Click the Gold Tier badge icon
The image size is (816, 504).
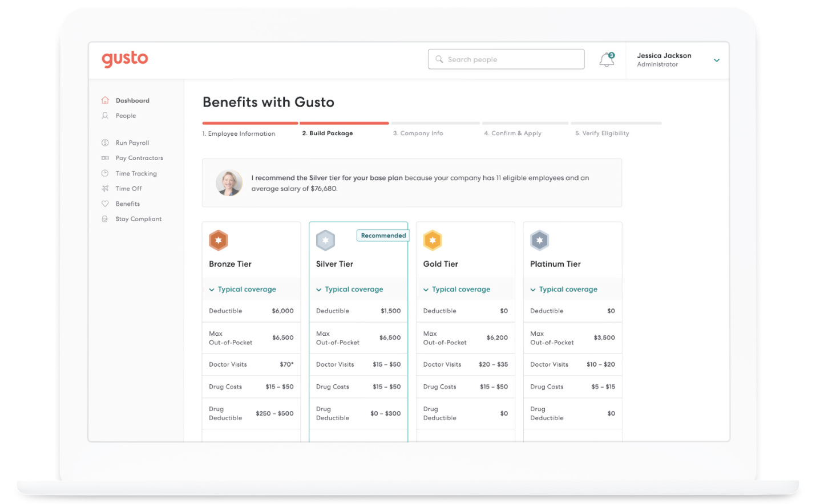click(433, 241)
